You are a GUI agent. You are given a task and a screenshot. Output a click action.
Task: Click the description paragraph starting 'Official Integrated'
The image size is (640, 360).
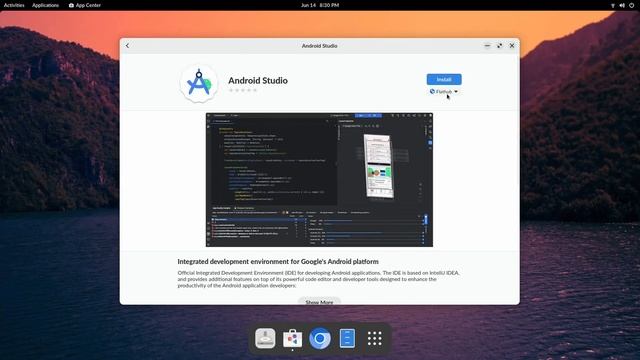(319, 279)
